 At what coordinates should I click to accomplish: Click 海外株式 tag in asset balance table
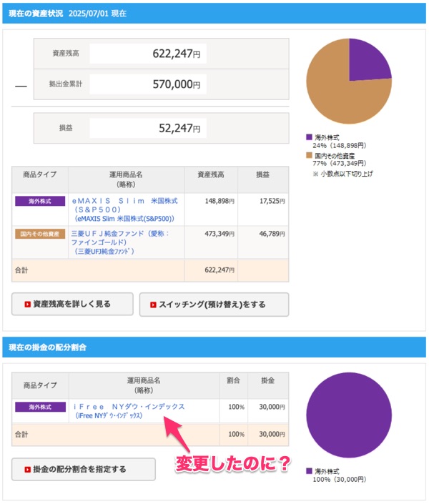(x=40, y=201)
